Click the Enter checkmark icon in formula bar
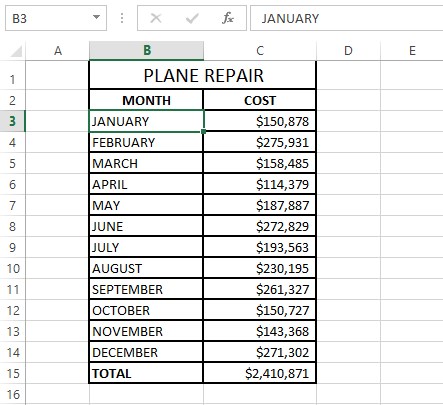This screenshot has width=443, height=405. tap(192, 18)
